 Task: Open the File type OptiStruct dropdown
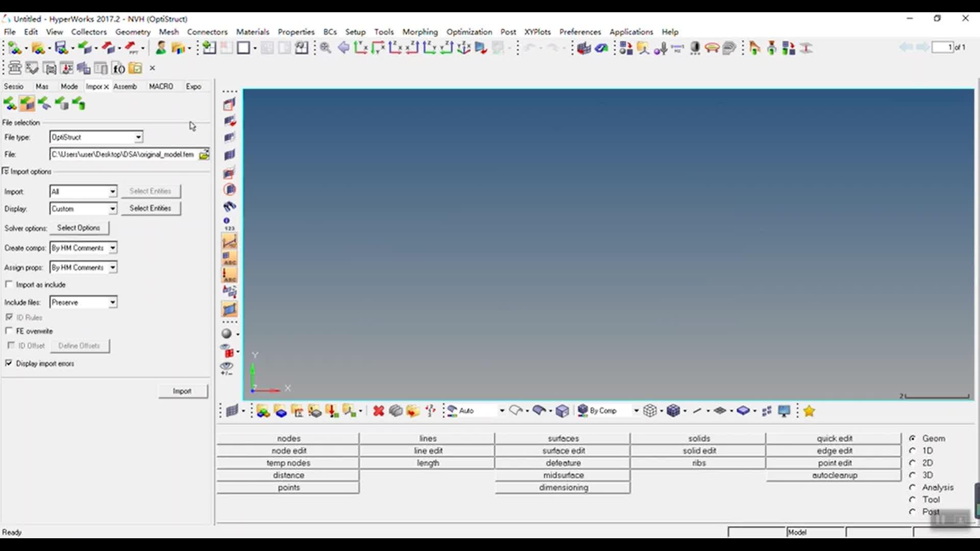click(x=138, y=137)
